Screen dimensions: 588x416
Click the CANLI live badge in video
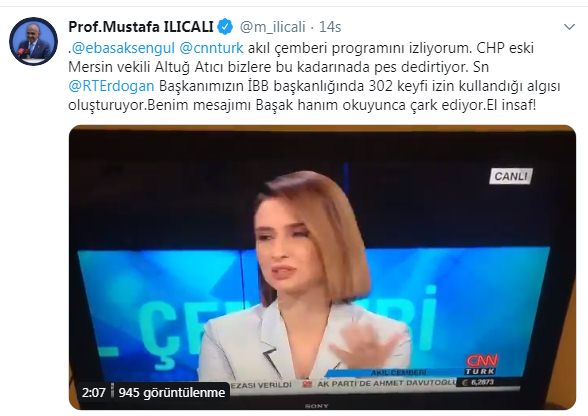click(511, 176)
